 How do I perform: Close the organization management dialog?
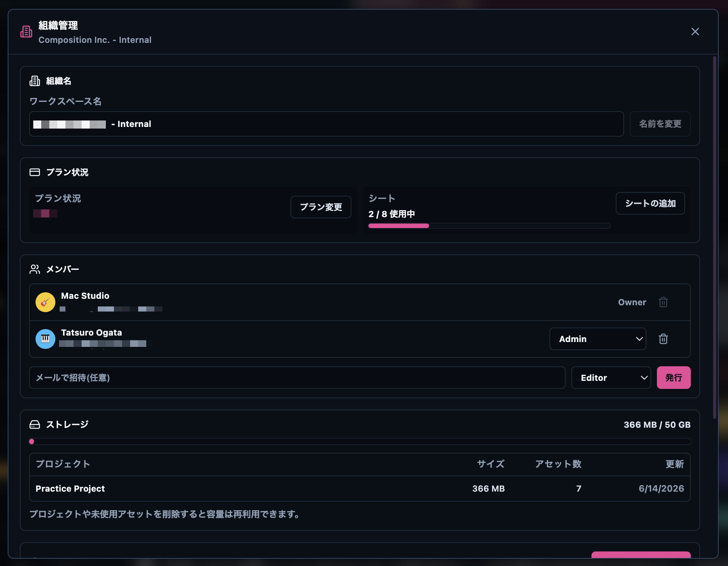pos(695,32)
